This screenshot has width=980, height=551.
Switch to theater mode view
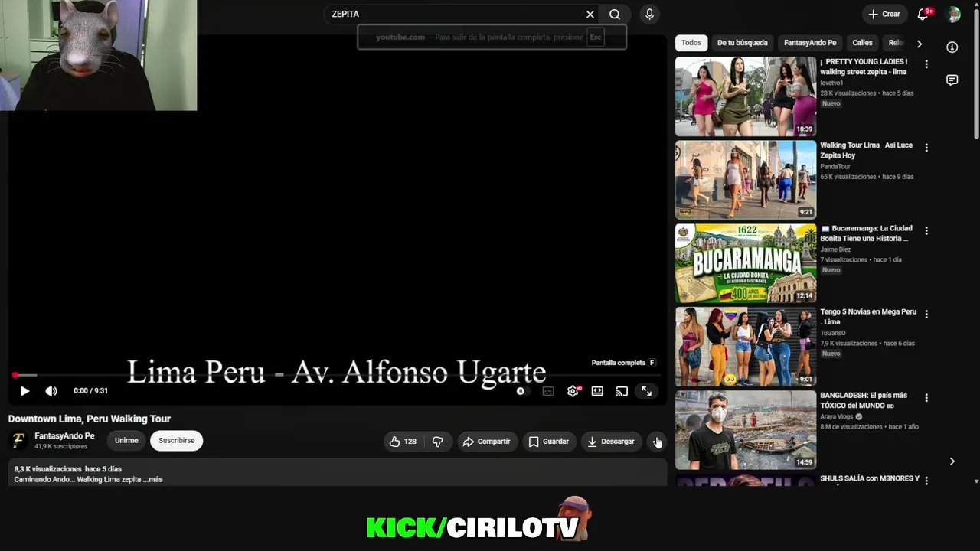597,391
